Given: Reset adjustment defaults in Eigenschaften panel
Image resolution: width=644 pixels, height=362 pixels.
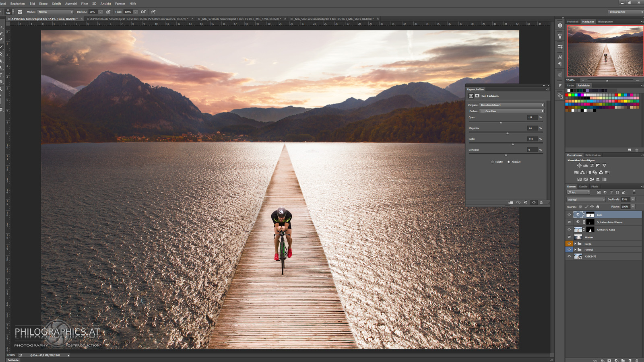Looking at the screenshot, I should [x=526, y=203].
